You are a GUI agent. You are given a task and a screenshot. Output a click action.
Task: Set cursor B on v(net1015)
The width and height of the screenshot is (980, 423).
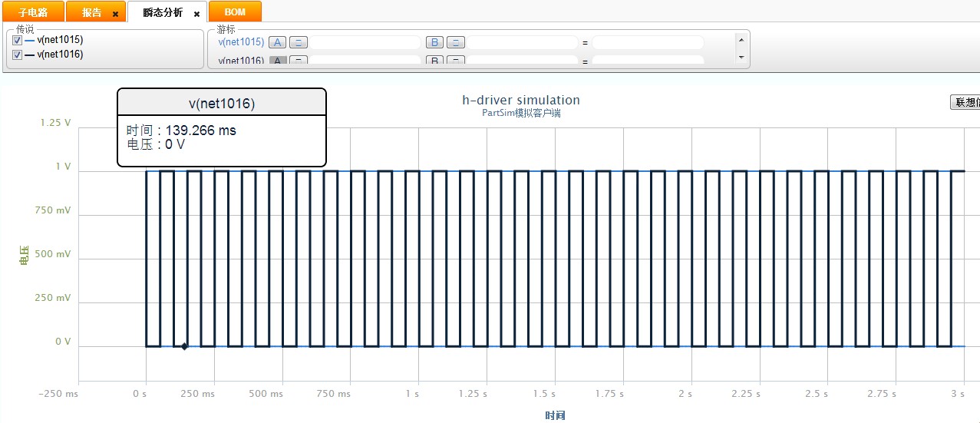coord(435,42)
